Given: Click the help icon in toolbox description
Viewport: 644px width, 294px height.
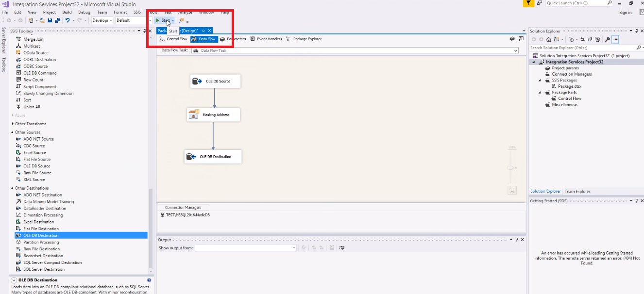Looking at the screenshot, I should coord(149,280).
